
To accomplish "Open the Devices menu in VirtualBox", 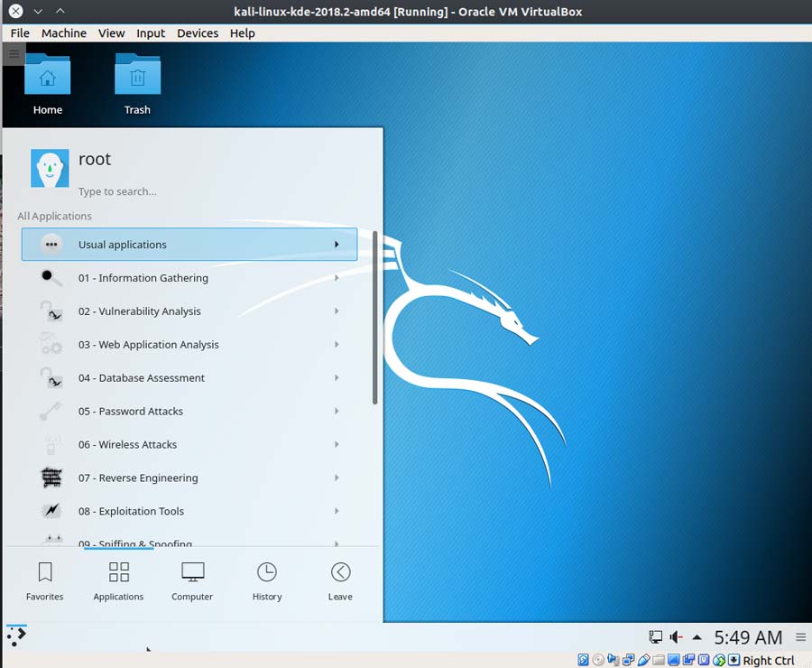I will point(198,33).
